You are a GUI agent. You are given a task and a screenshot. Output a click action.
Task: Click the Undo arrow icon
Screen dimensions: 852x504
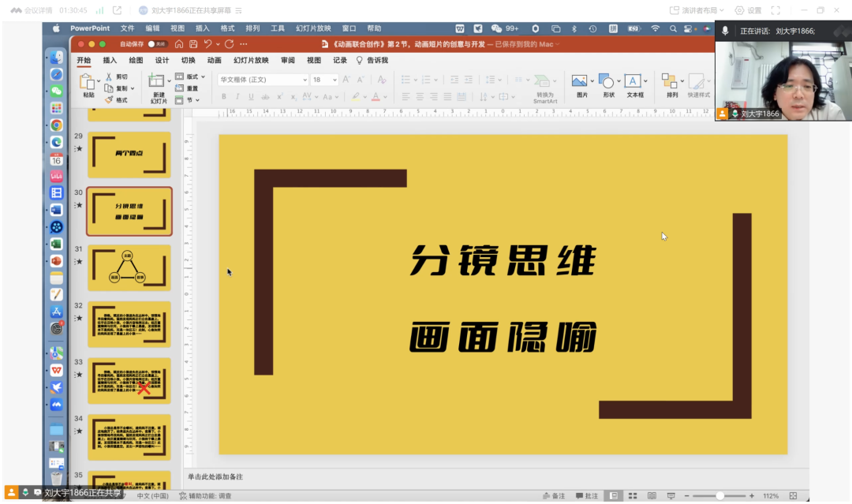208,44
